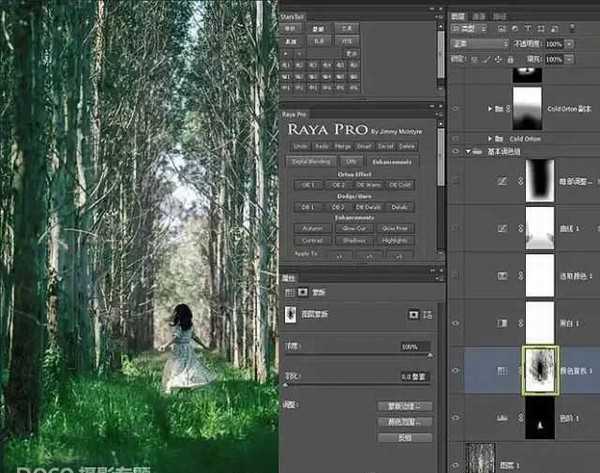Toggle visibility of the Black & White layer
Screen dimensions: 600x473
[457, 322]
